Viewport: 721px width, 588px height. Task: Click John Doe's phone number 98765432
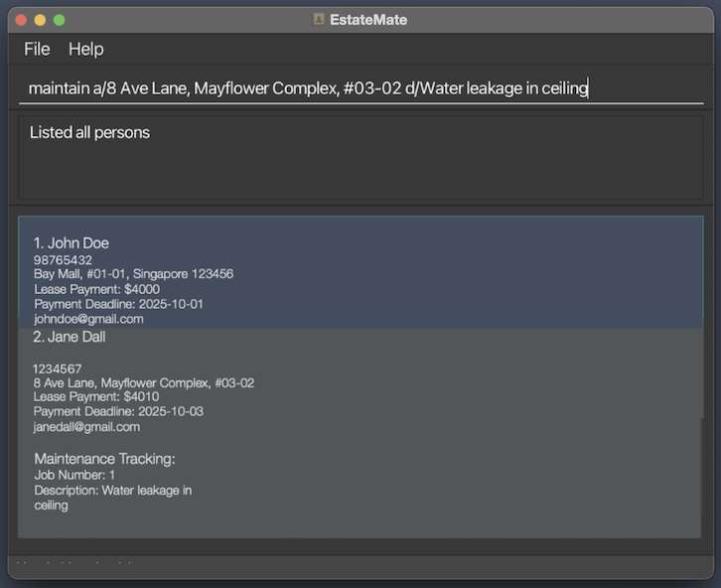(x=63, y=260)
